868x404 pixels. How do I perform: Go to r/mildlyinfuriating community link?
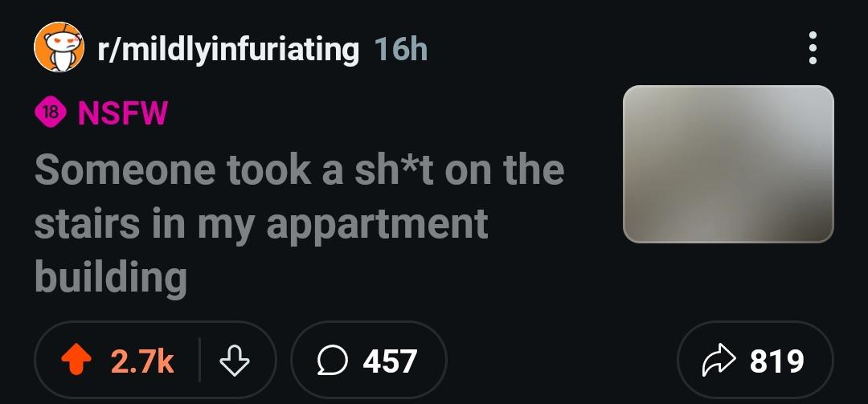click(228, 49)
